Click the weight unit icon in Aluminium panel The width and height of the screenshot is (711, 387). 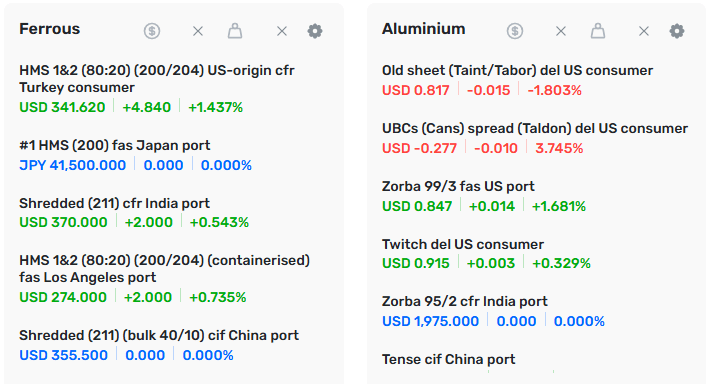[598, 31]
